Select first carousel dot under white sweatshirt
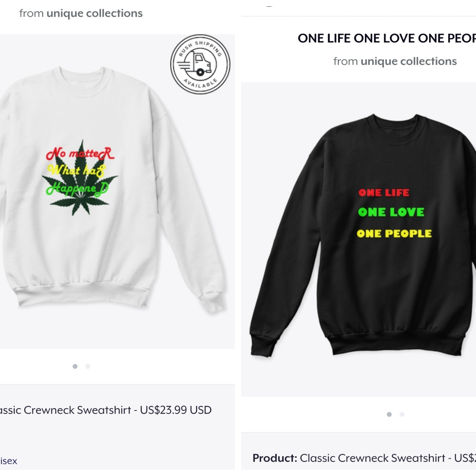This screenshot has width=476, height=476. point(75,366)
